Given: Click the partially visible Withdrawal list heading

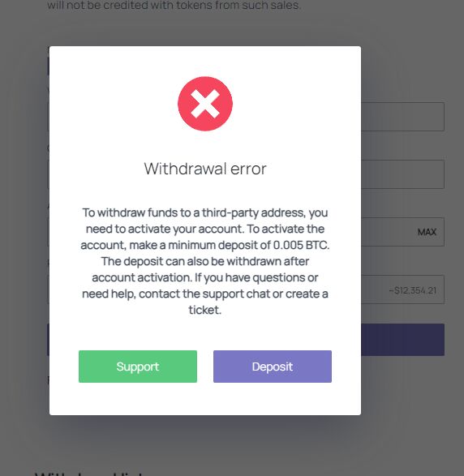Looking at the screenshot, I should pos(88,474).
